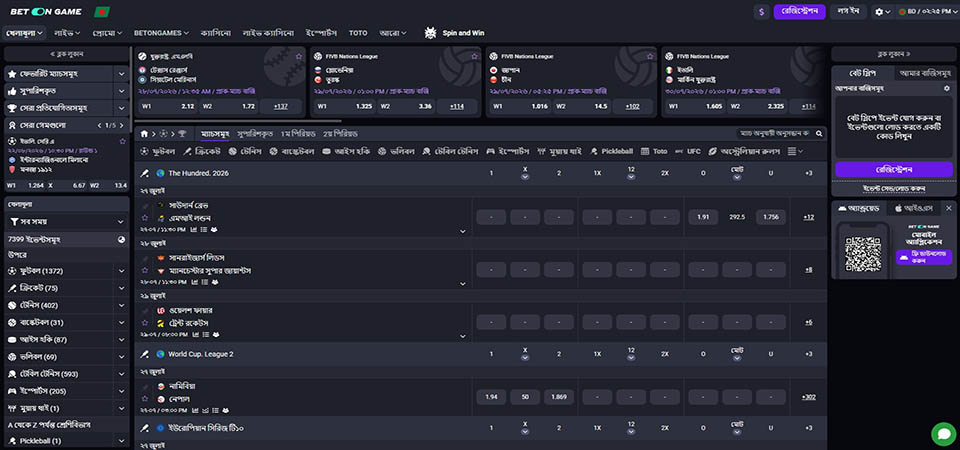This screenshot has width=960, height=450.
Task: Select odds 1.91 for first The Hundred match
Action: 703,217
